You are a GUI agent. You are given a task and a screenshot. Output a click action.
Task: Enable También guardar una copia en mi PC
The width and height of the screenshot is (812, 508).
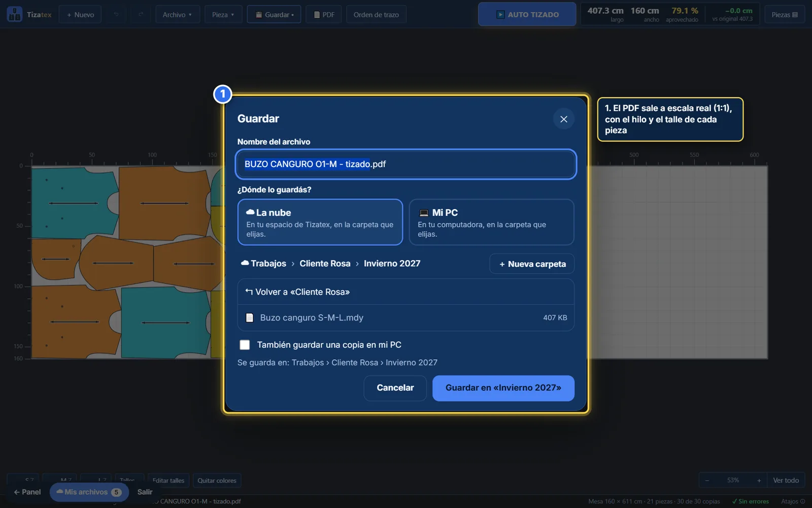tap(245, 345)
